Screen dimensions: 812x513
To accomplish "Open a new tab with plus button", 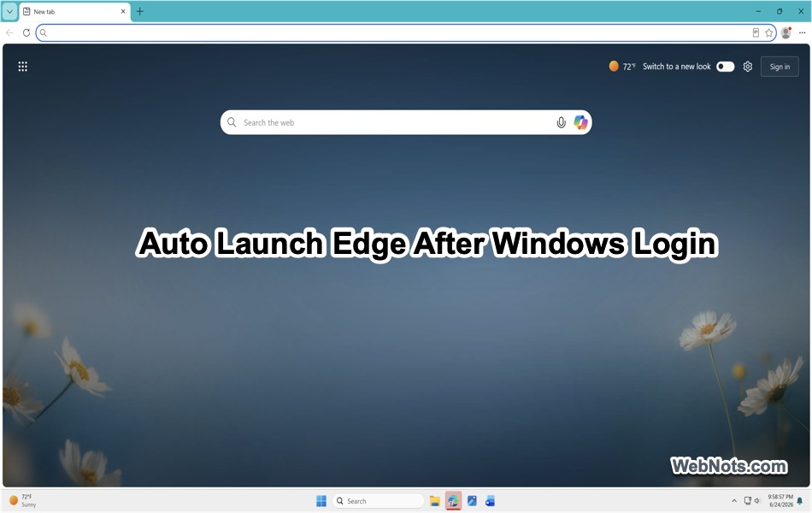I will click(x=140, y=11).
